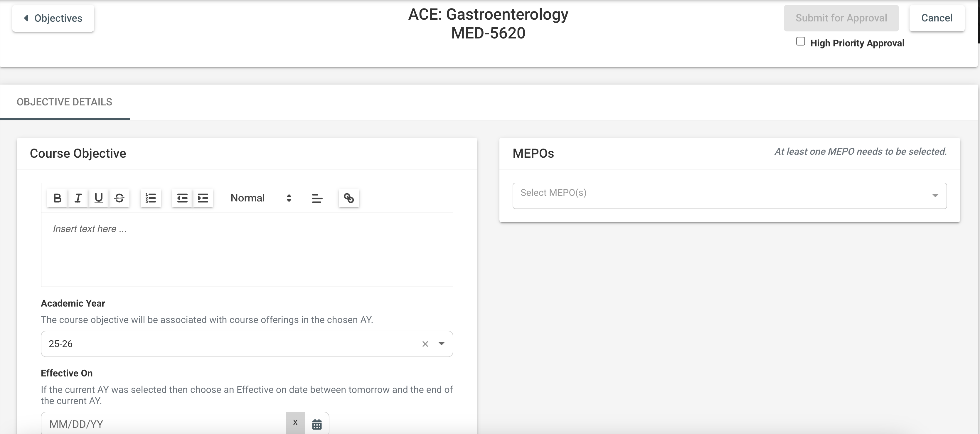Toggle underline formatting in editor toolbar

pyautogui.click(x=99, y=198)
